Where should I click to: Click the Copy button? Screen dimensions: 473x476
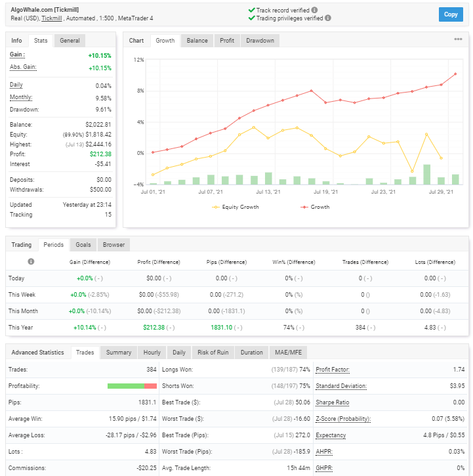(x=451, y=14)
